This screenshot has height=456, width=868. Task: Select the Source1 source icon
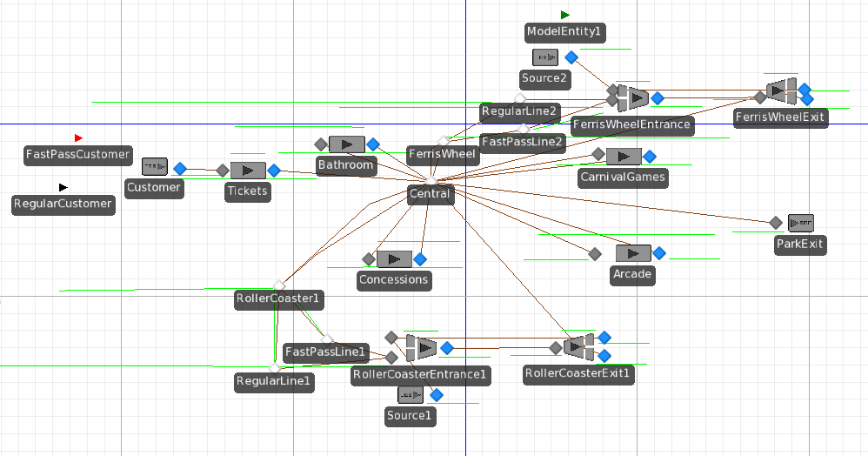[x=411, y=395]
